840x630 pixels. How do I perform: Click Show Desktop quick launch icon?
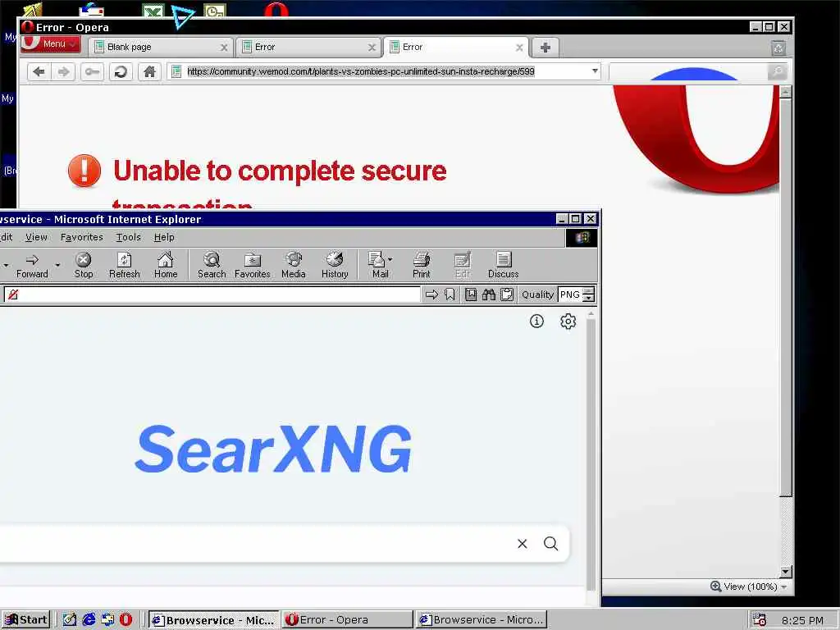tap(70, 620)
